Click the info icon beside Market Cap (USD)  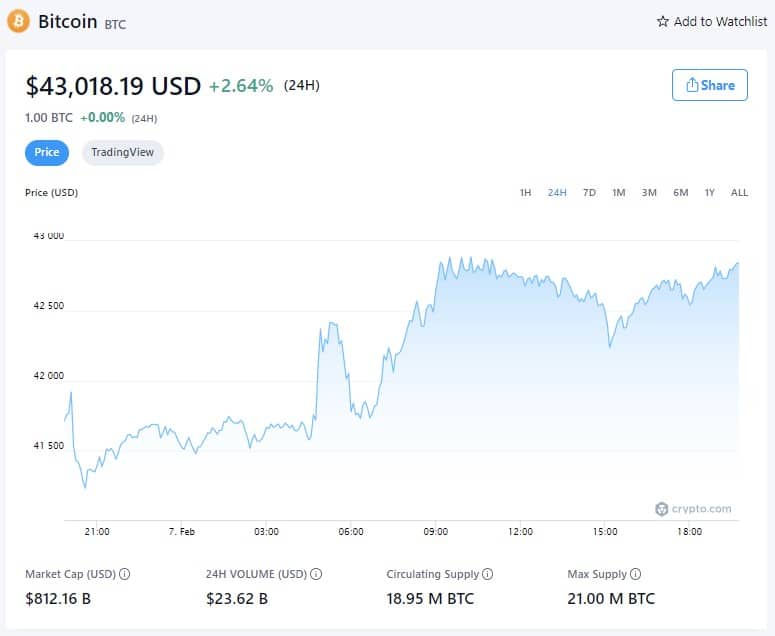(x=125, y=574)
